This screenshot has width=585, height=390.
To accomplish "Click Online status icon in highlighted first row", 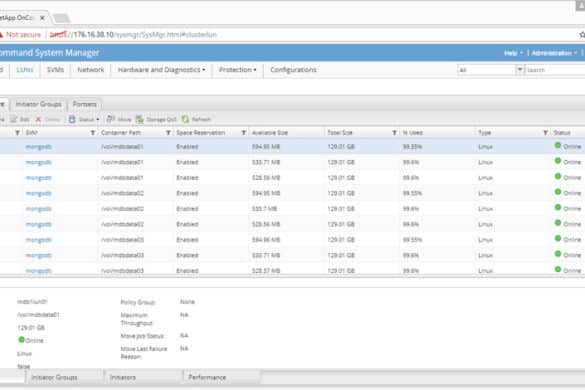I will (558, 146).
